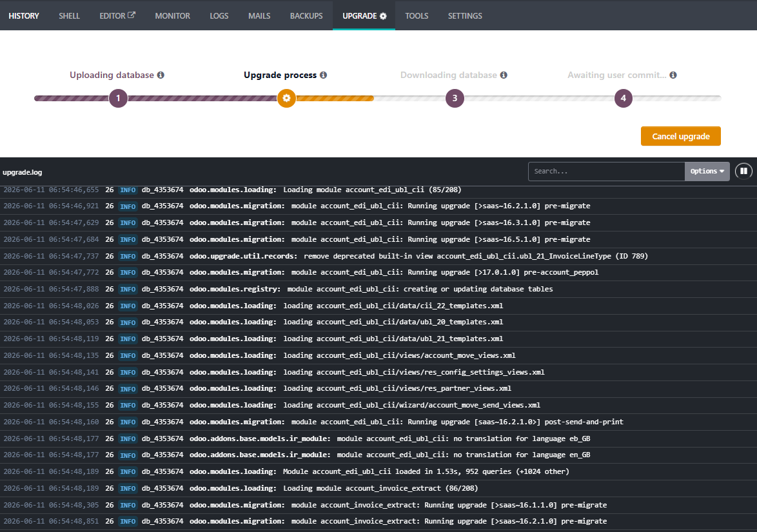Go to the SETTINGS tab
Viewport: 757px width, 532px height.
[465, 15]
